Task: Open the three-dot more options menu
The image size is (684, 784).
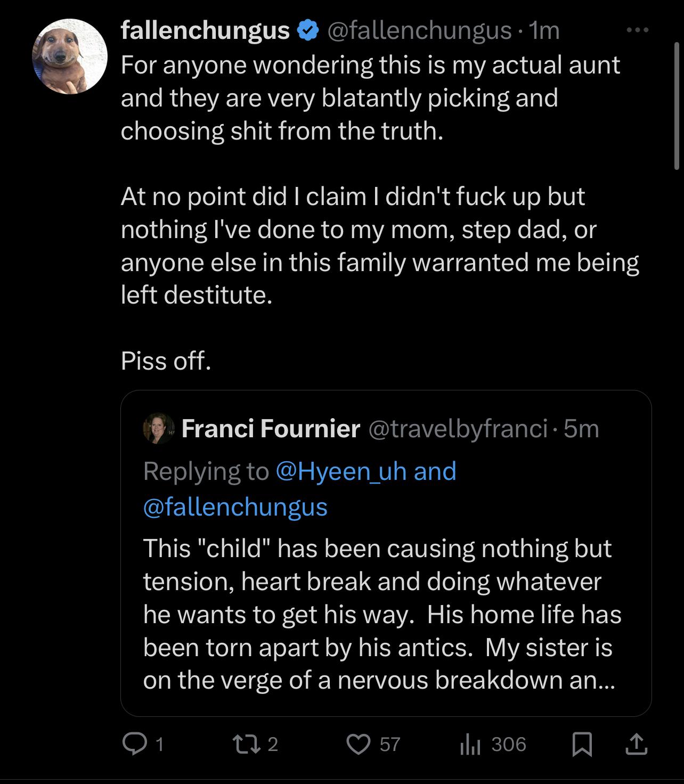Action: [x=637, y=31]
